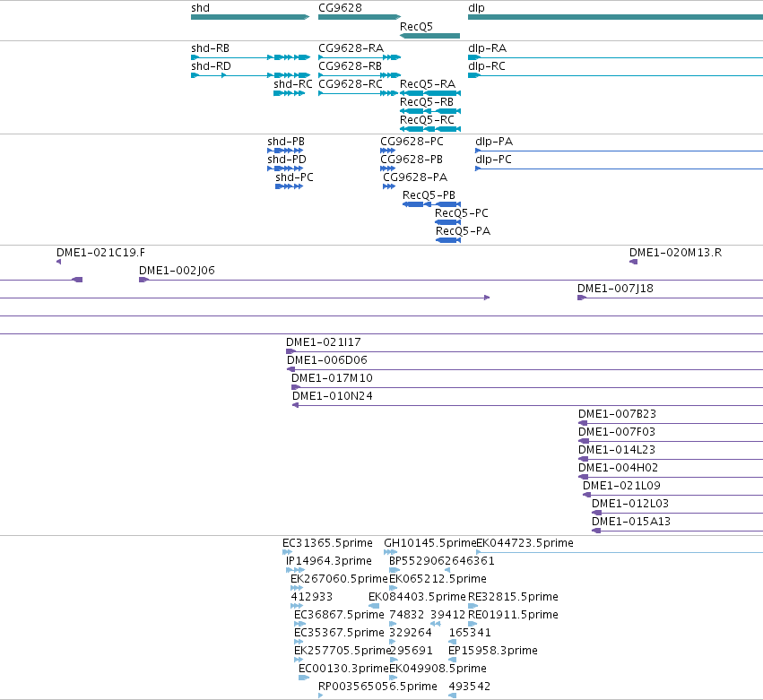Viewport: 763px width, 700px height.
Task: Click the shd-RB transcript label
Action: click(210, 48)
